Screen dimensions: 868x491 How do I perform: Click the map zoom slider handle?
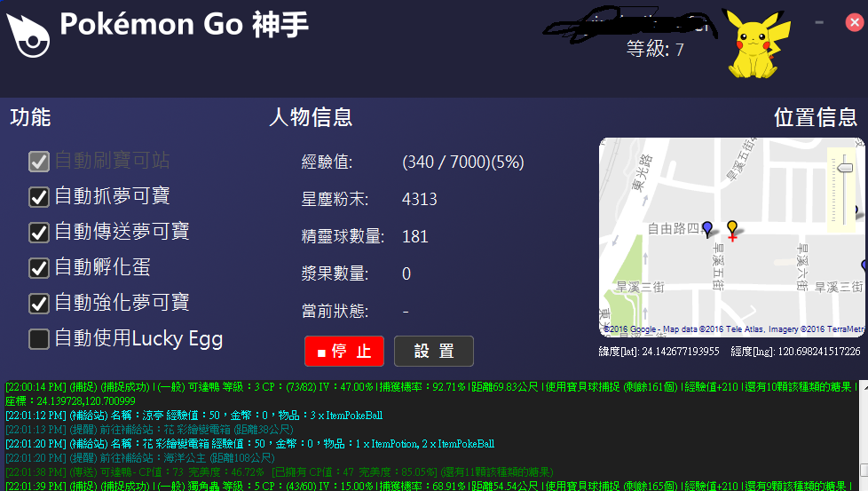pos(845,167)
